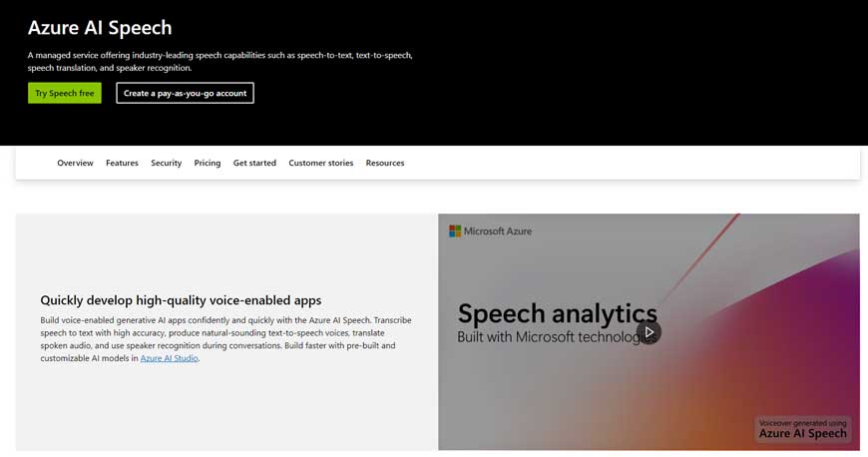The height and width of the screenshot is (457, 868).
Task: Select the Azure AI Speech page title
Action: (100, 28)
